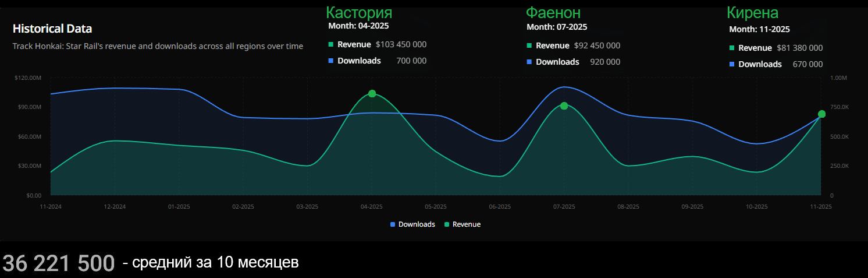Click the 36 221 500 average value text
Viewport: 868px width, 278px height.
click(x=59, y=263)
